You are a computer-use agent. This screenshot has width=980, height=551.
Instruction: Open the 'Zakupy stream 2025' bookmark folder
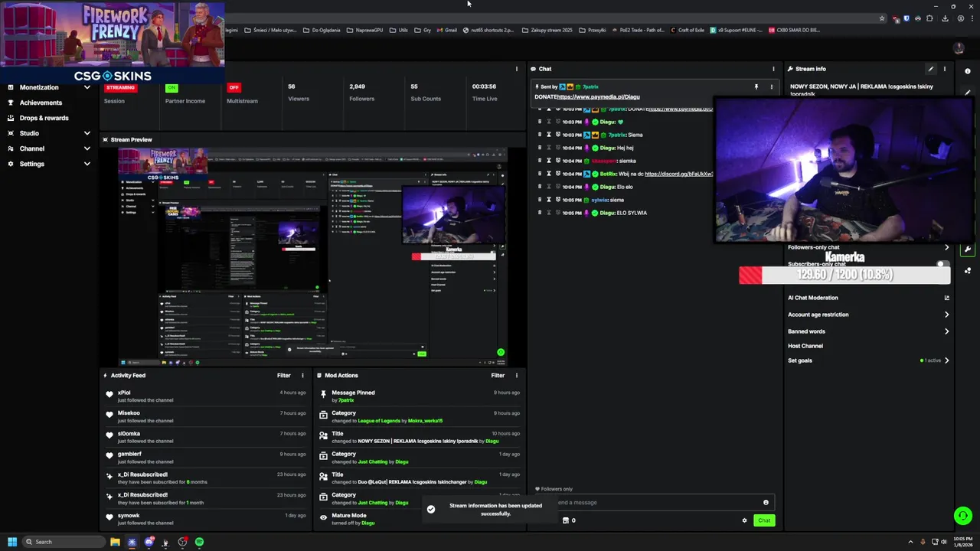[x=547, y=30]
